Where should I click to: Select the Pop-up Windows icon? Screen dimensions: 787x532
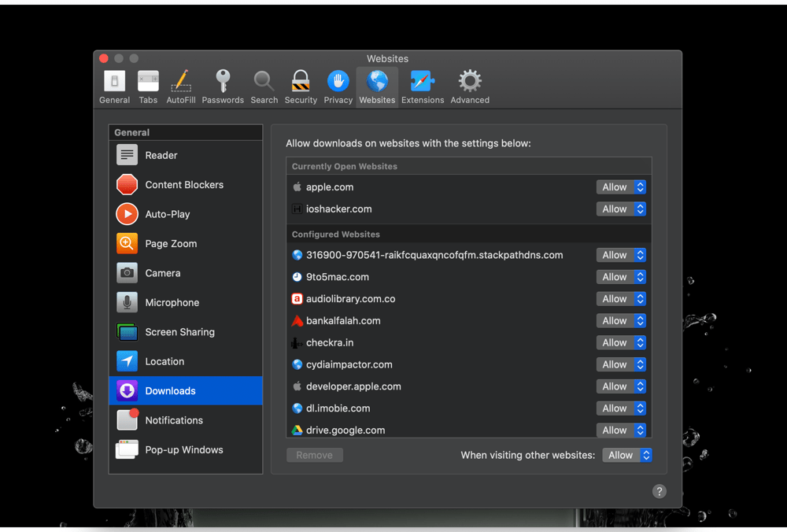click(127, 449)
